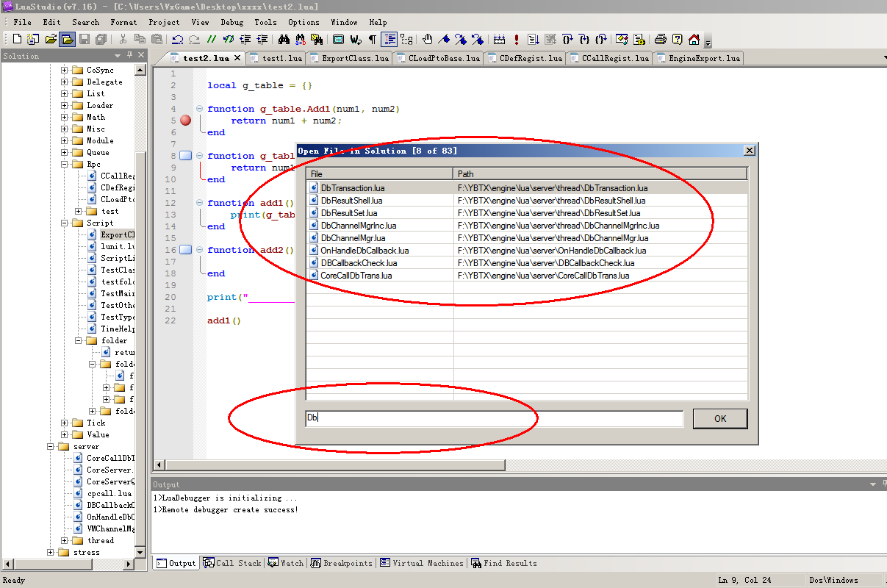Screen dimensions: 887x588
Task: Switch to the Breakpoints bottom tab
Action: 341,563
